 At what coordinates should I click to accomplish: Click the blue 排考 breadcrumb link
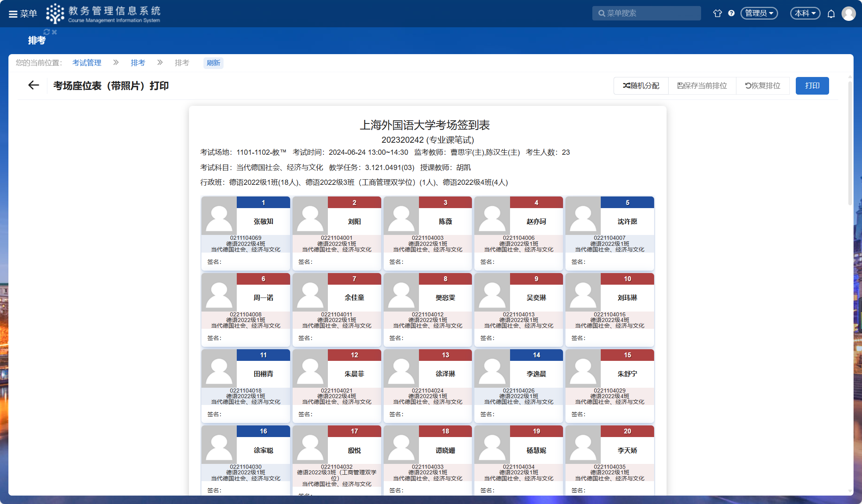(x=138, y=63)
